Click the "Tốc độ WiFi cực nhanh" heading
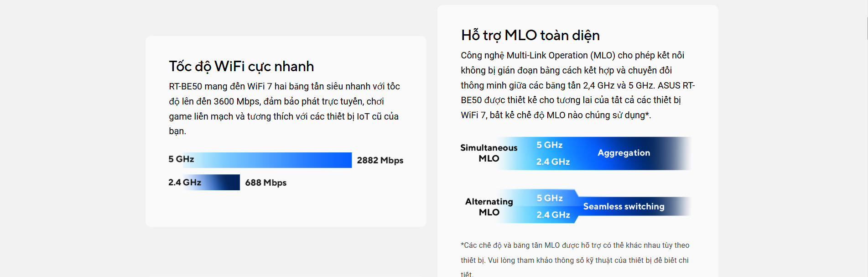 (241, 67)
